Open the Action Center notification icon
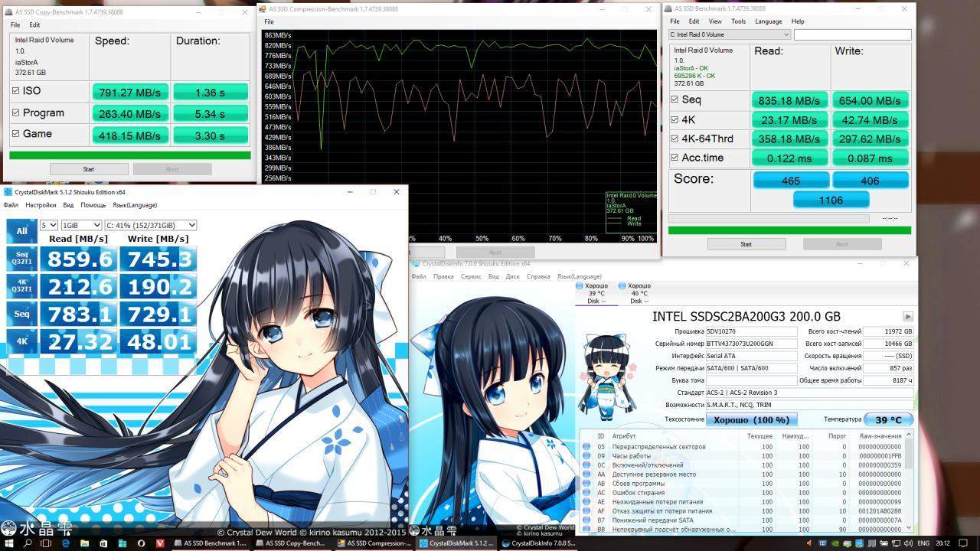980x551 pixels. [x=966, y=543]
